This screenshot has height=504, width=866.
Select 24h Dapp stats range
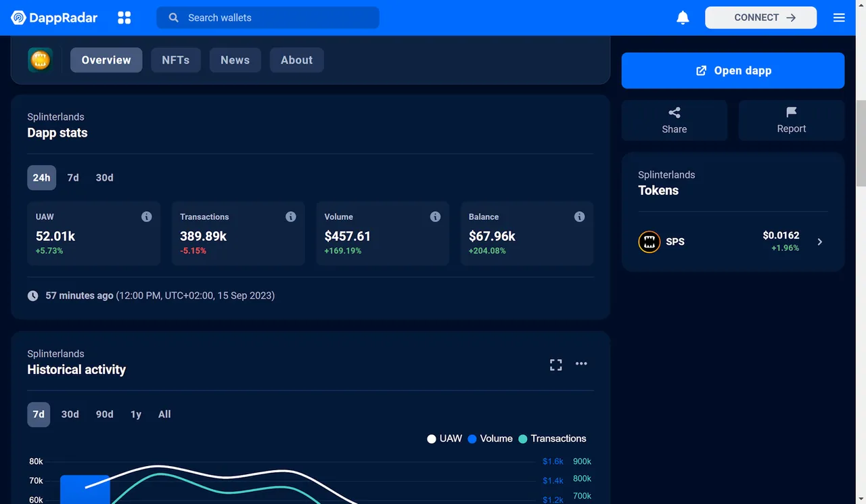pyautogui.click(x=41, y=177)
